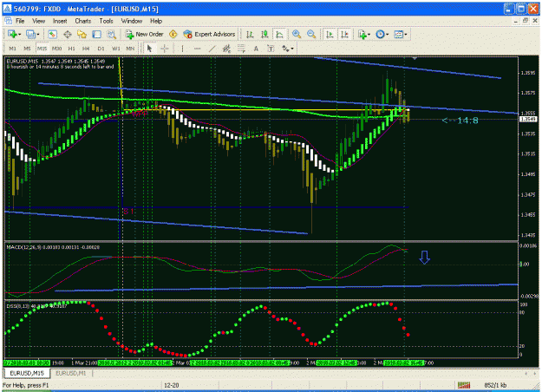Open the Insert menu
Viewport: 542px width, 392px height.
click(x=60, y=21)
